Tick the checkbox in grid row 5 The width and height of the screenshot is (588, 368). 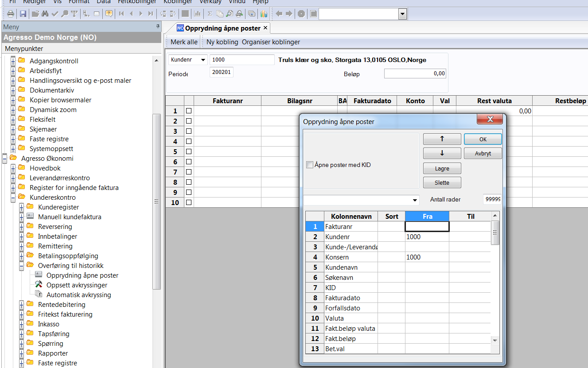coord(189,151)
